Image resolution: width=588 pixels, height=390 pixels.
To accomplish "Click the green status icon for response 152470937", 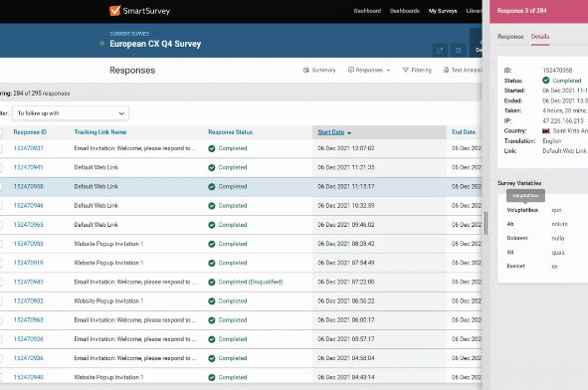I will click(x=212, y=148).
